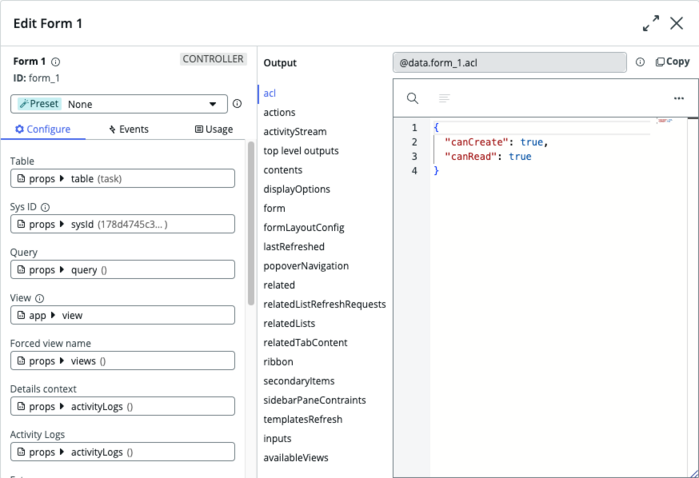The width and height of the screenshot is (699, 478).
Task: Click the View field info icon
Action: [39, 298]
